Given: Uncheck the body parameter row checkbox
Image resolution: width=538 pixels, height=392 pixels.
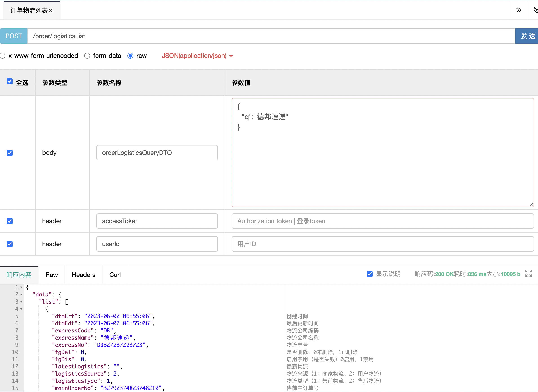Looking at the screenshot, I should coord(10,153).
